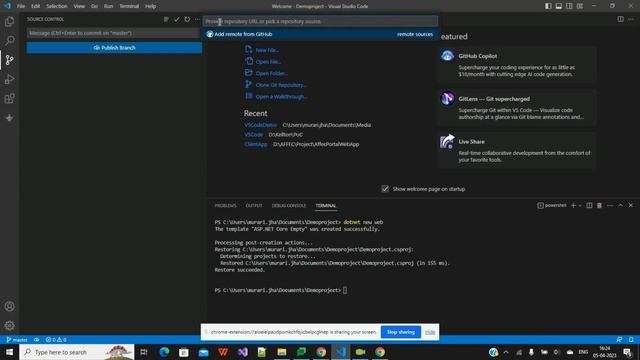This screenshot has width=640, height=360.
Task: Open the GitHub Copilot featured card
Action: click(x=516, y=65)
